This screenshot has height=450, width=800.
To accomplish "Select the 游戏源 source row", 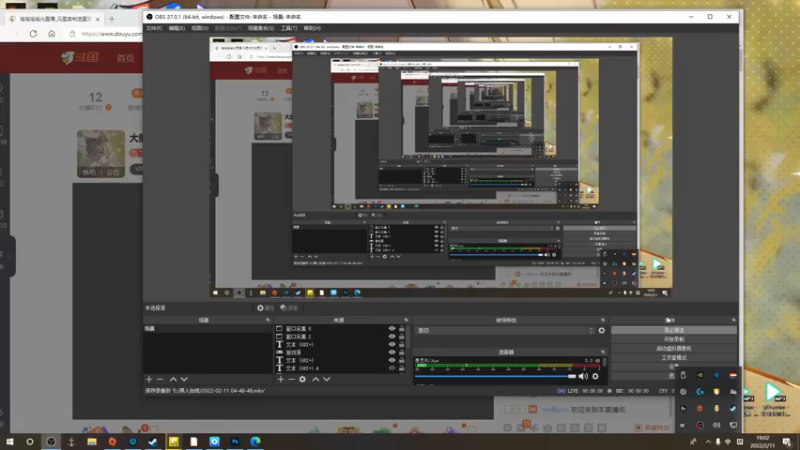I will click(x=341, y=352).
